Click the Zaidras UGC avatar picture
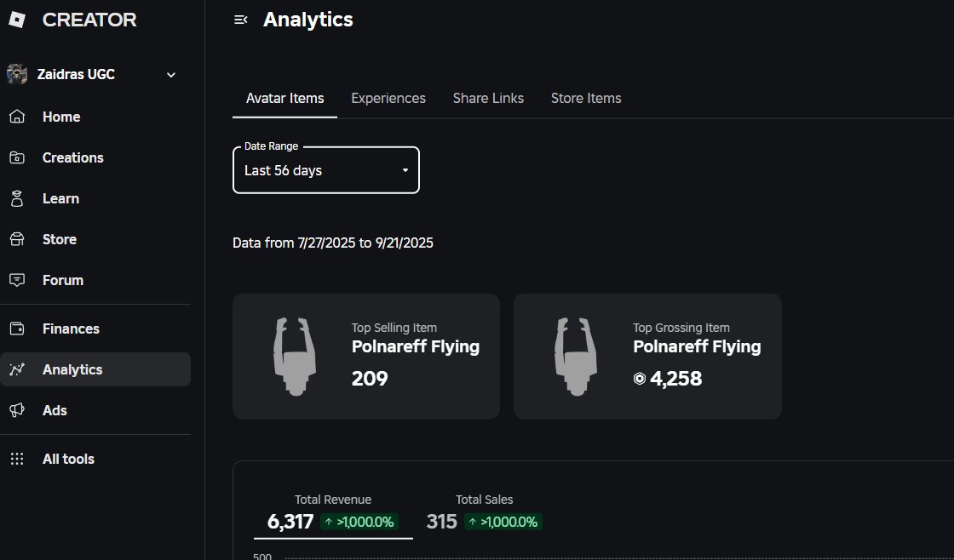The image size is (954, 560). click(x=17, y=74)
